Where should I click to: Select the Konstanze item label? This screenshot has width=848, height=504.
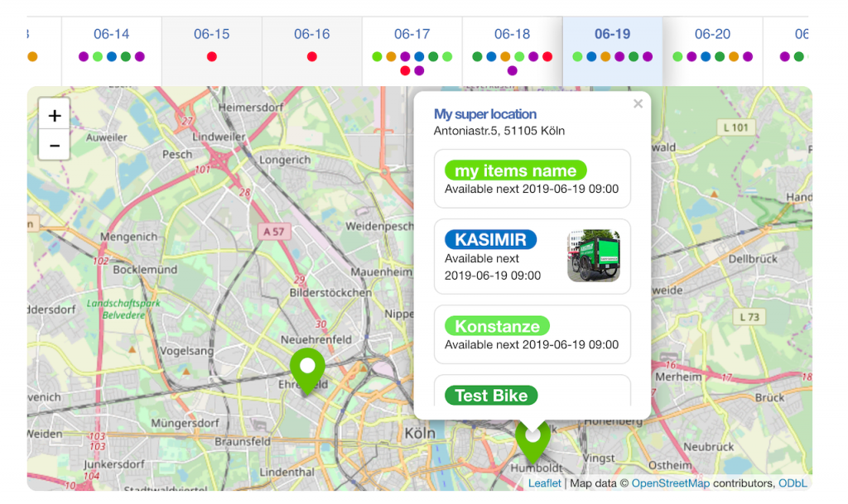tap(497, 326)
